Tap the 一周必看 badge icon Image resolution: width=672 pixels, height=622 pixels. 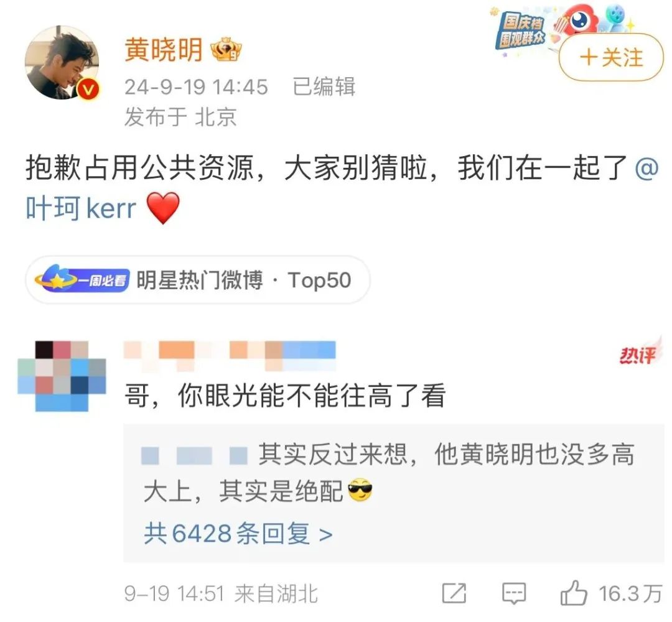82,280
